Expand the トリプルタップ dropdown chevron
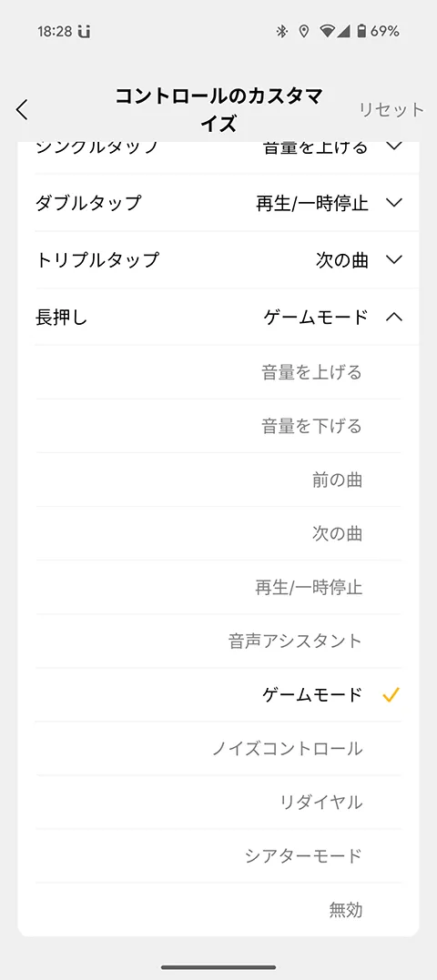 tap(394, 259)
